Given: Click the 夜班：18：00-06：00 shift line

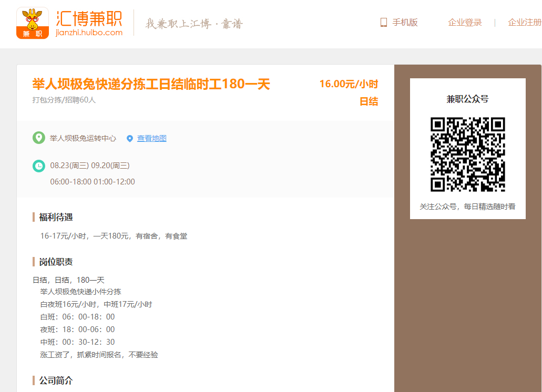Looking at the screenshot, I should (77, 329).
